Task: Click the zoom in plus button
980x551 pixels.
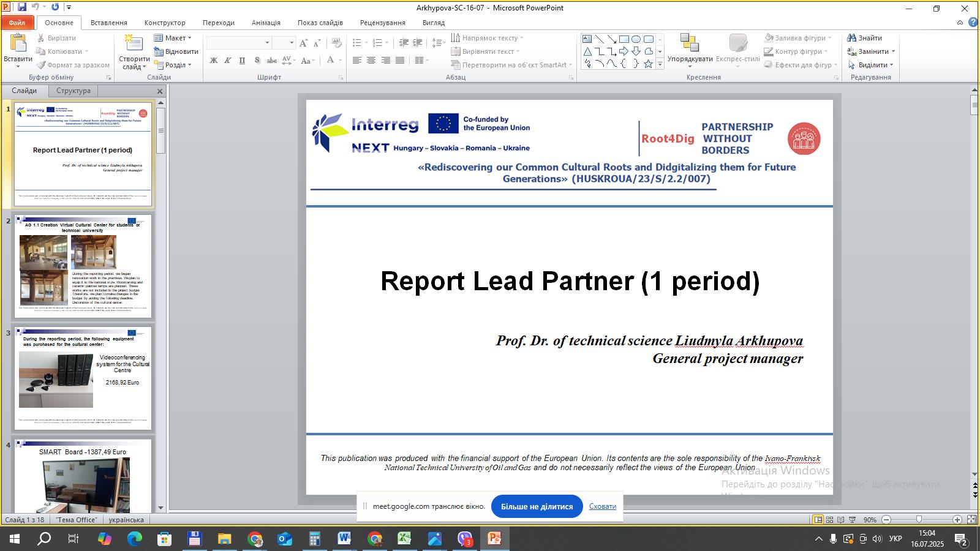Action: [957, 520]
